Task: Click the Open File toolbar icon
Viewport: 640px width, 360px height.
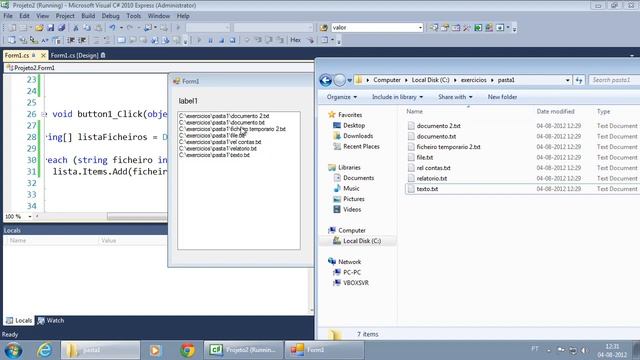Action: pyautogui.click(x=39, y=28)
